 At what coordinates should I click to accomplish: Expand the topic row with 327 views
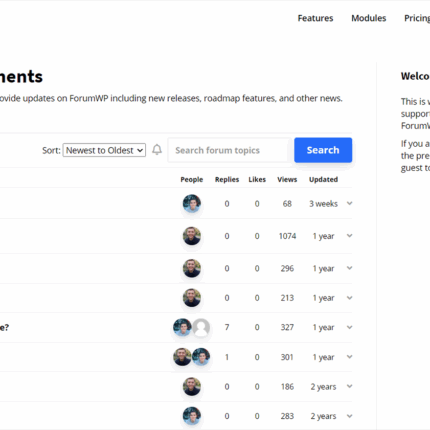349,327
